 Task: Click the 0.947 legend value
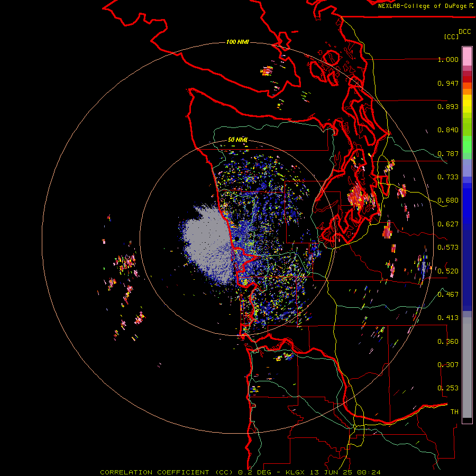tap(448, 83)
